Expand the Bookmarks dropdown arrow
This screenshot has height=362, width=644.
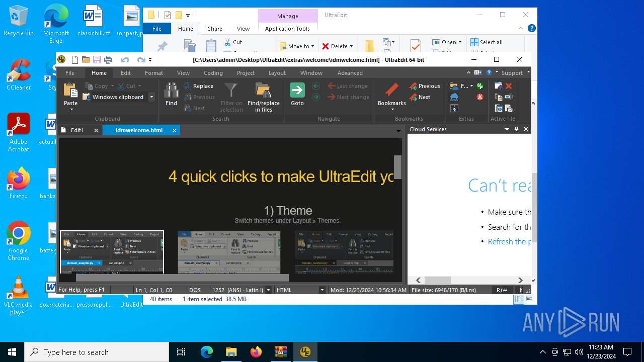click(392, 110)
